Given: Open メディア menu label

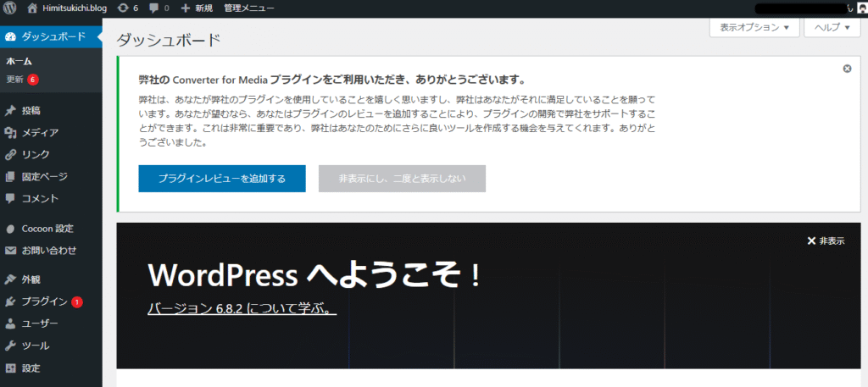Looking at the screenshot, I should 40,133.
